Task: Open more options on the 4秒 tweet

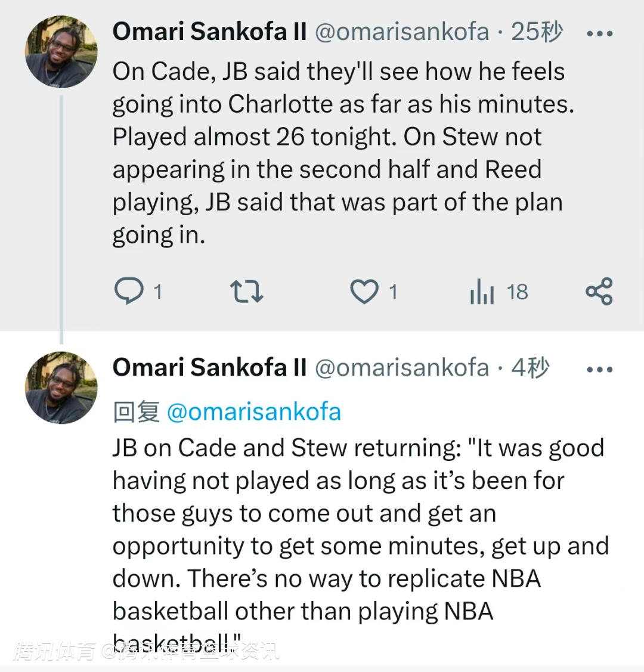Action: click(x=599, y=370)
